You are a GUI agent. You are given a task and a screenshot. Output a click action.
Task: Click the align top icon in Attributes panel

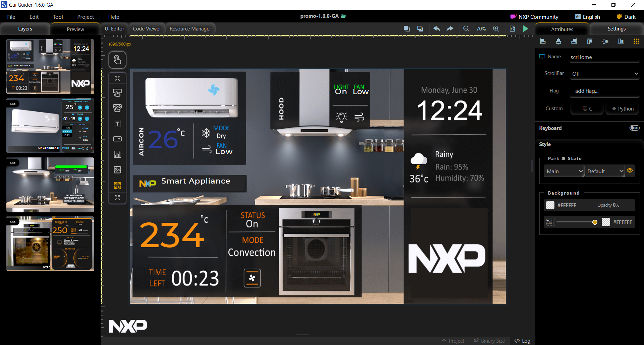589,41
